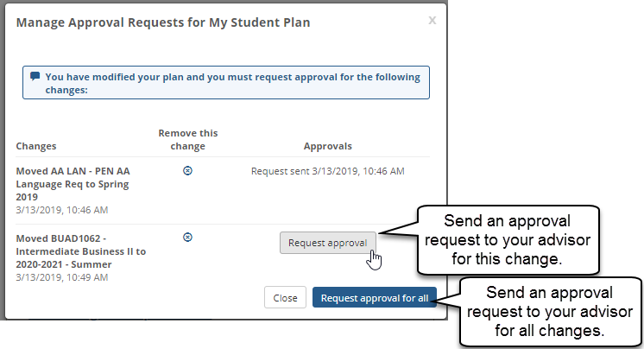Remove the AA LAN language requirement change
The image size is (644, 349).
coord(188,171)
